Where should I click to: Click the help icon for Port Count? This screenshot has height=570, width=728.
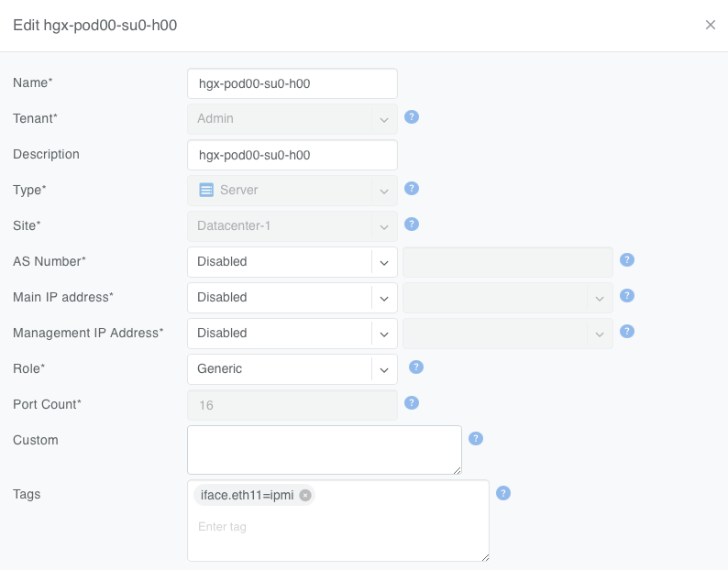click(412, 403)
